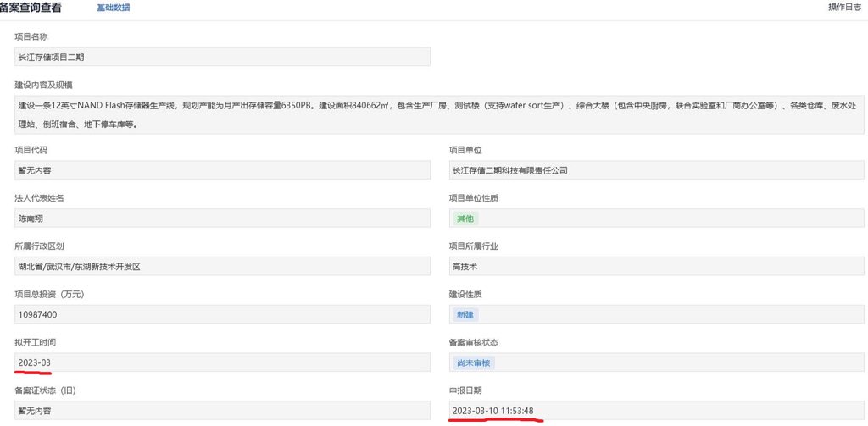Select the 新建 tag under 建设性质
868x426 pixels.
[465, 315]
